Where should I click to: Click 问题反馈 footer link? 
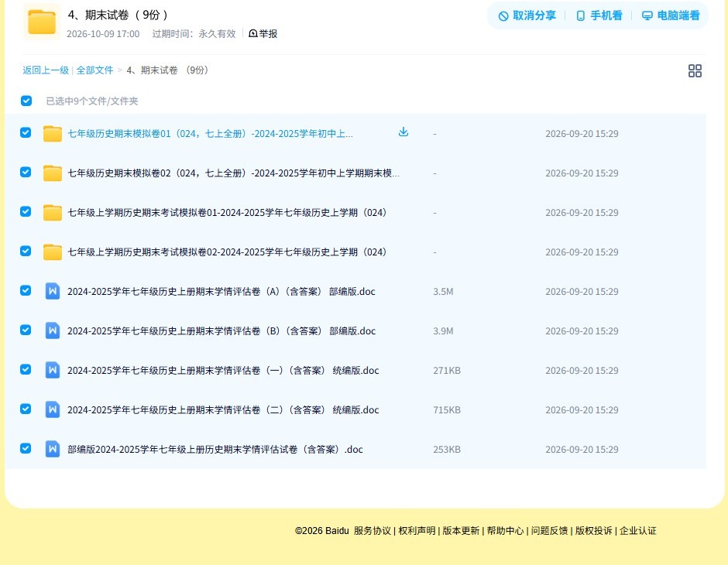(550, 531)
